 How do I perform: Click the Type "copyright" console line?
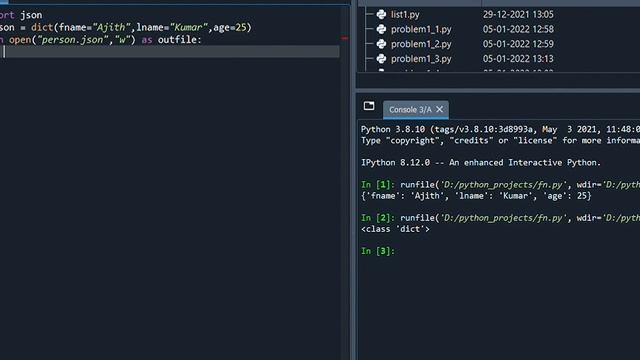point(500,140)
